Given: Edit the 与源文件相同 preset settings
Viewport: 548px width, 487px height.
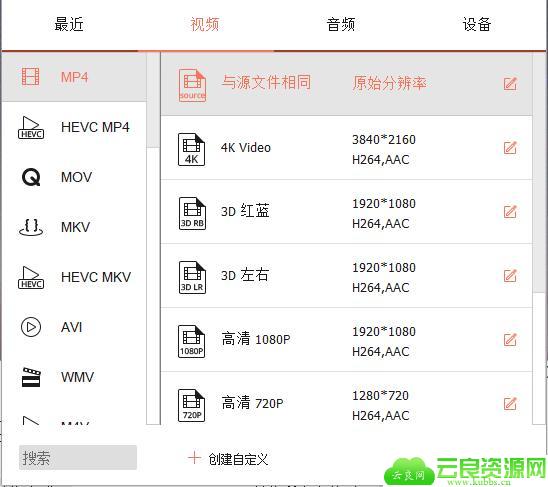Looking at the screenshot, I should click(510, 84).
